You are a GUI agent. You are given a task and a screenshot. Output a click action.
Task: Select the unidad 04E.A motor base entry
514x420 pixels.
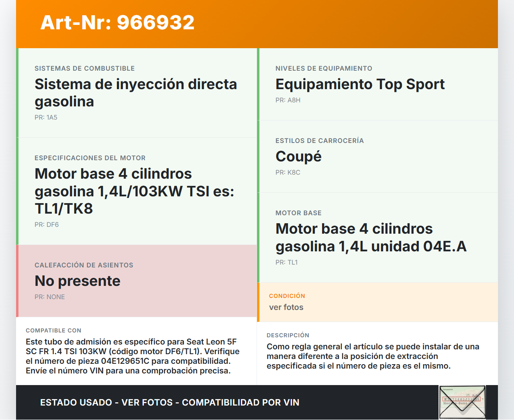pos(371,238)
